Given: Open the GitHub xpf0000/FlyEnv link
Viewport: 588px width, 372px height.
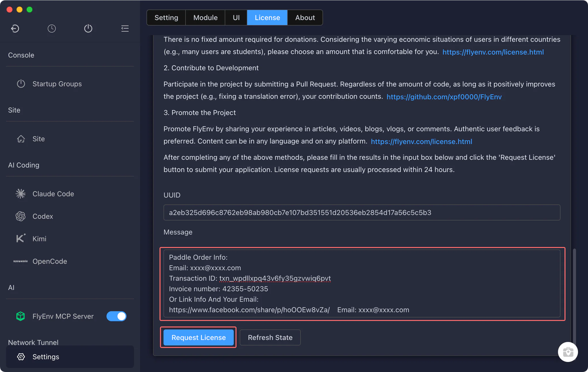Looking at the screenshot, I should (x=444, y=97).
